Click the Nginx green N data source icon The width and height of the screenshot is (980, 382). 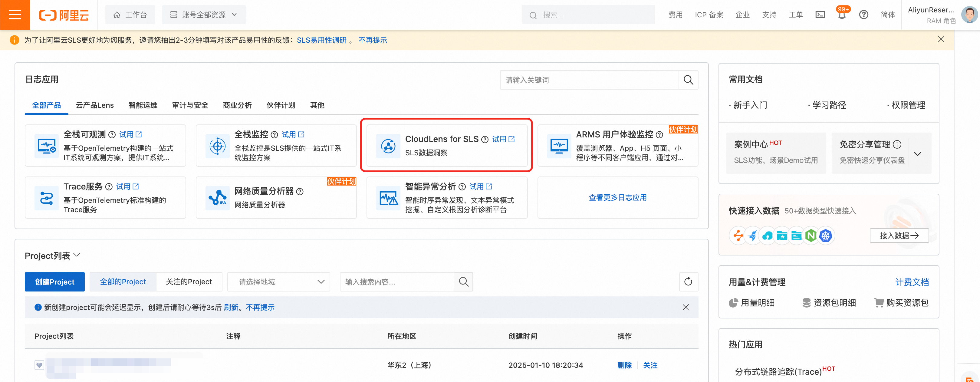click(x=811, y=236)
